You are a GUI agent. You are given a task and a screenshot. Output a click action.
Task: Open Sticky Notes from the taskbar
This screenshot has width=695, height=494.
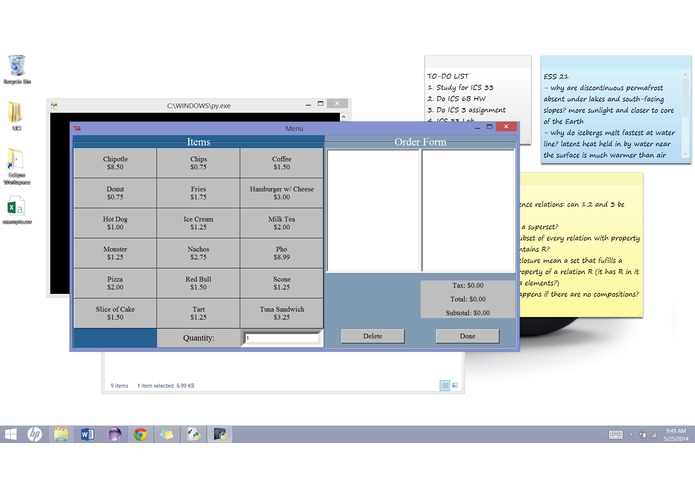click(x=167, y=435)
